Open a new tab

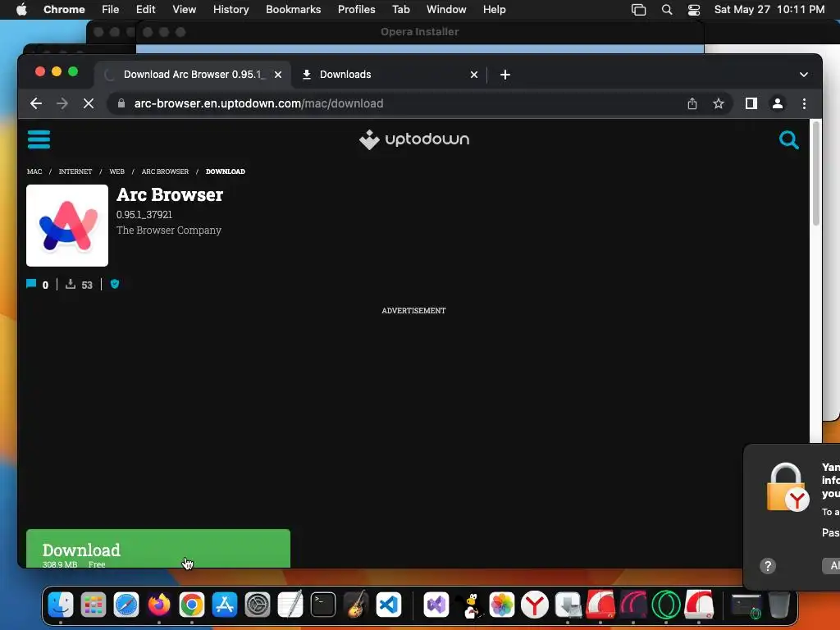coord(505,75)
